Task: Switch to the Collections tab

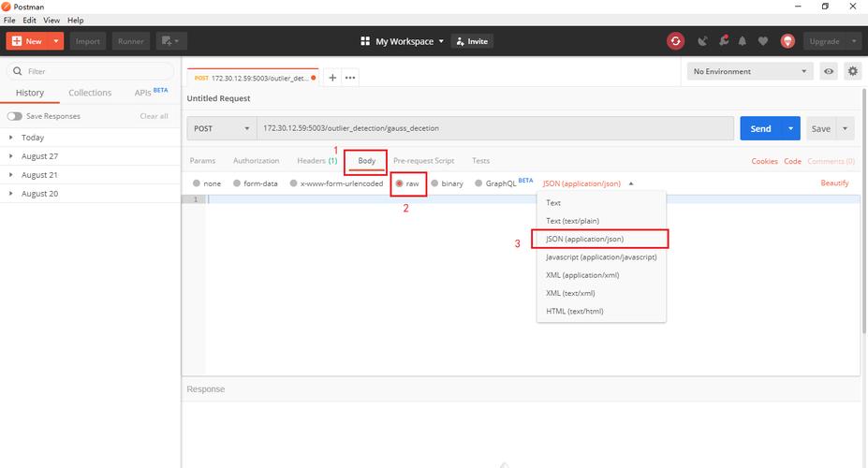Action: 90,93
